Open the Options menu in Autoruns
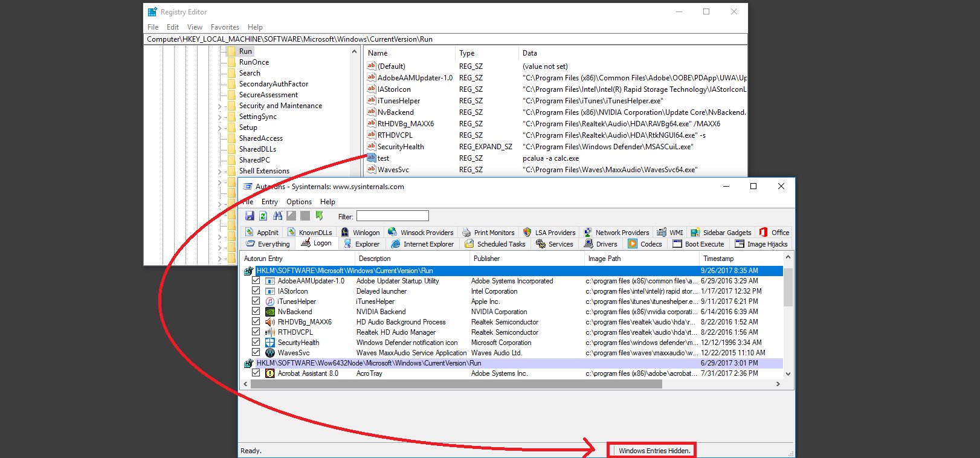 pyautogui.click(x=299, y=202)
